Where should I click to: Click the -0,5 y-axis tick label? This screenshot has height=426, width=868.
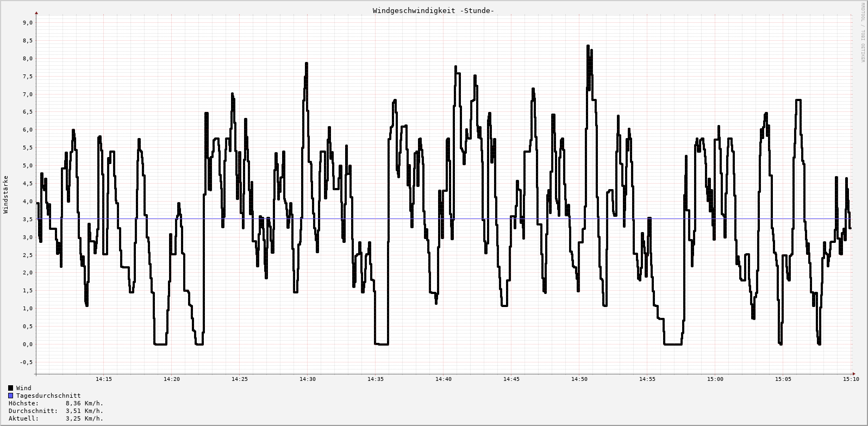pyautogui.click(x=27, y=362)
